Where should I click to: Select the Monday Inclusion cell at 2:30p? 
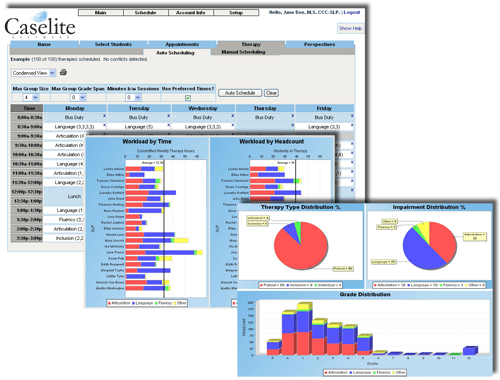click(64, 238)
